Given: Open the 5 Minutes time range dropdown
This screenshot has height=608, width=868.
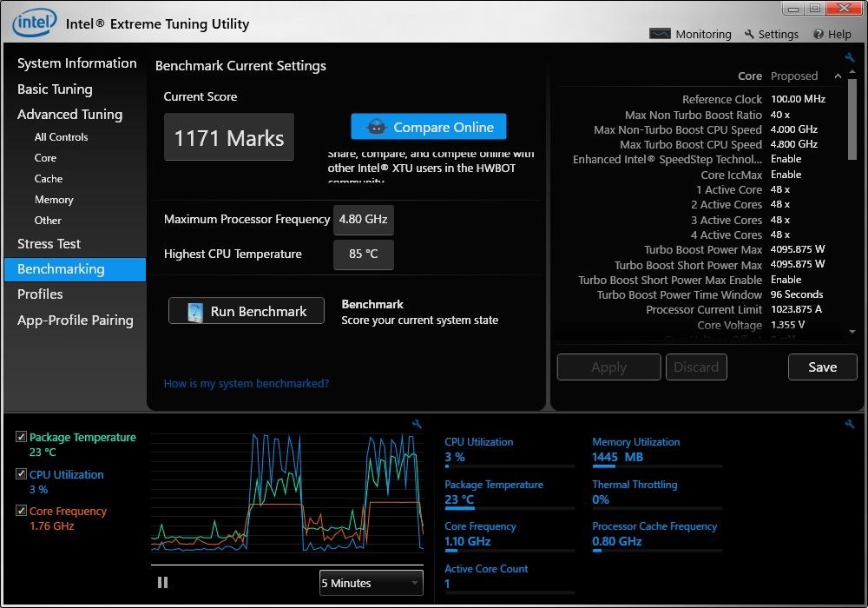Looking at the screenshot, I should [371, 583].
